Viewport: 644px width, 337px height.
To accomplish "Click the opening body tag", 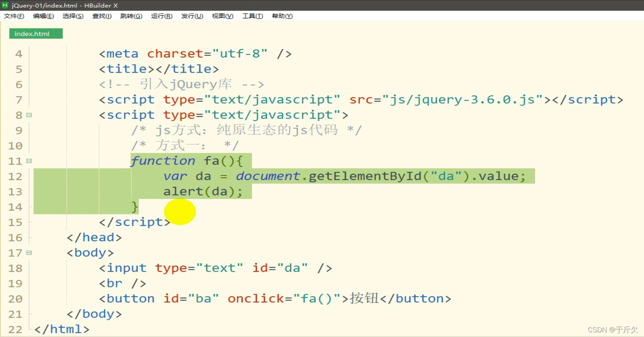I will click(x=90, y=253).
